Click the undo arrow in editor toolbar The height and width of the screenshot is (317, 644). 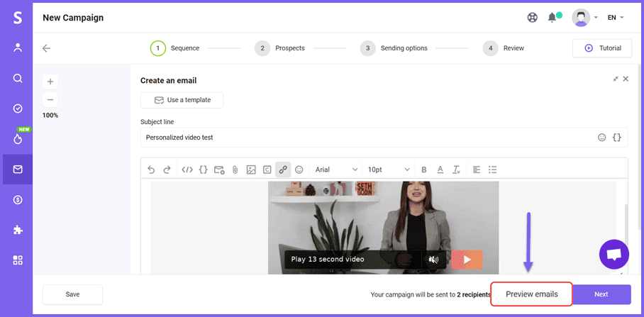point(151,169)
